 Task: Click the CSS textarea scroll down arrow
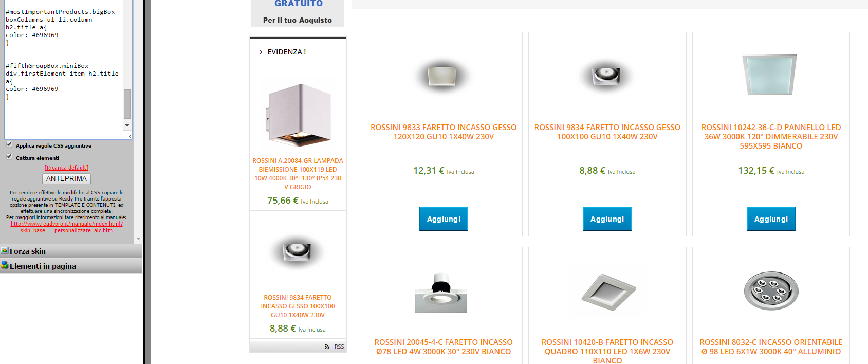pyautogui.click(x=127, y=125)
